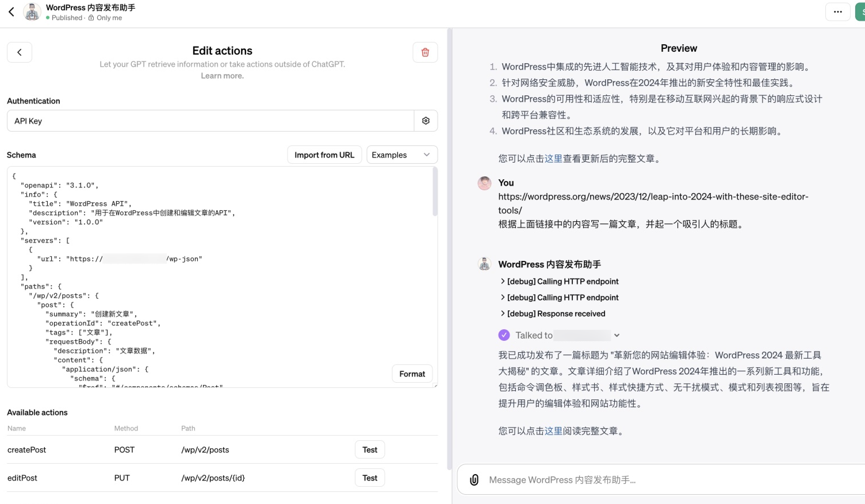This screenshot has width=865, height=504.
Task: Click the API Key authentication field
Action: click(210, 121)
